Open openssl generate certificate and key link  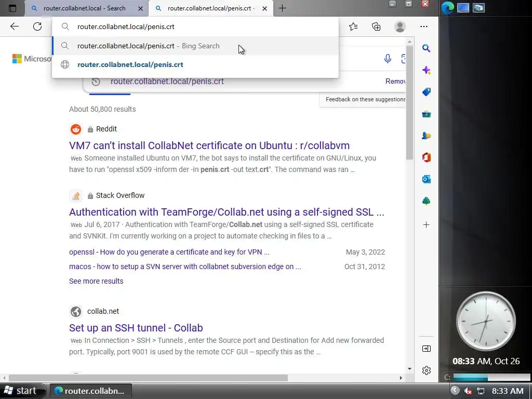coord(169,252)
